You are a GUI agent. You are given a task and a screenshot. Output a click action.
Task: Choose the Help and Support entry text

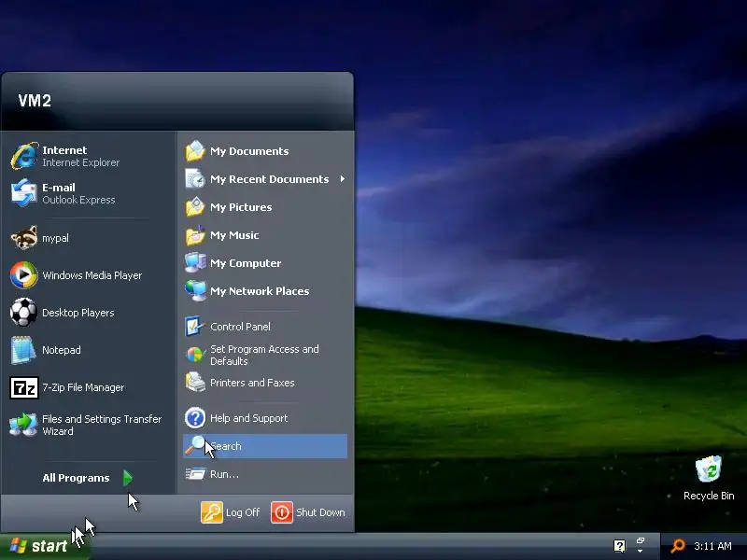coord(248,418)
